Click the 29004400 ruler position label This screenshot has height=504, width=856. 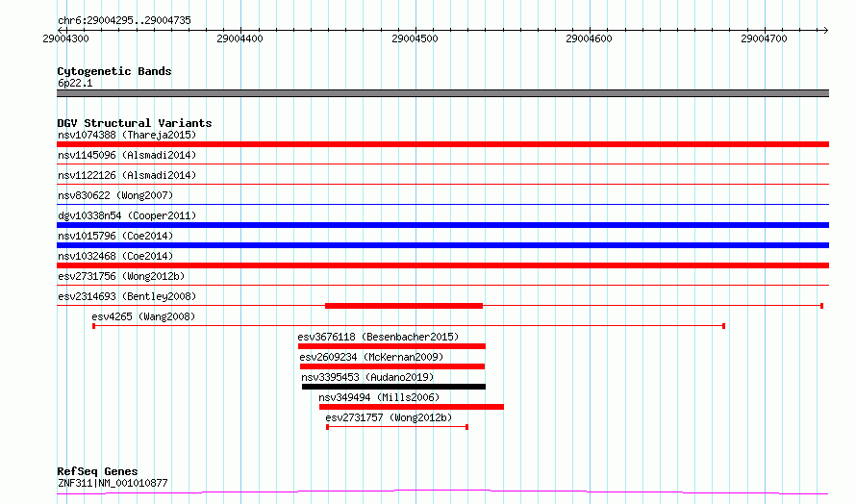239,38
